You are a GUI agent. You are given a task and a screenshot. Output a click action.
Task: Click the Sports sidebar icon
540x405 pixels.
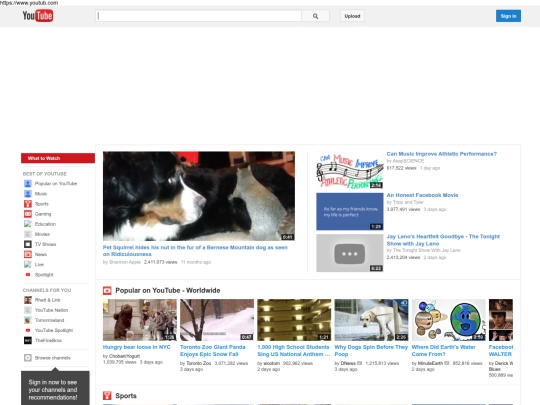[x=28, y=204]
